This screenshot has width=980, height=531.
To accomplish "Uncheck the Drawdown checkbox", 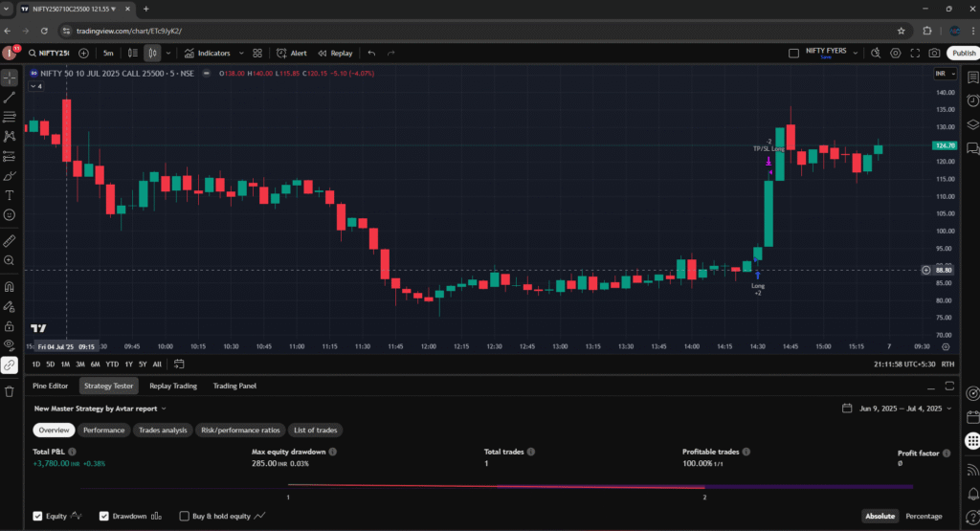I will point(103,516).
